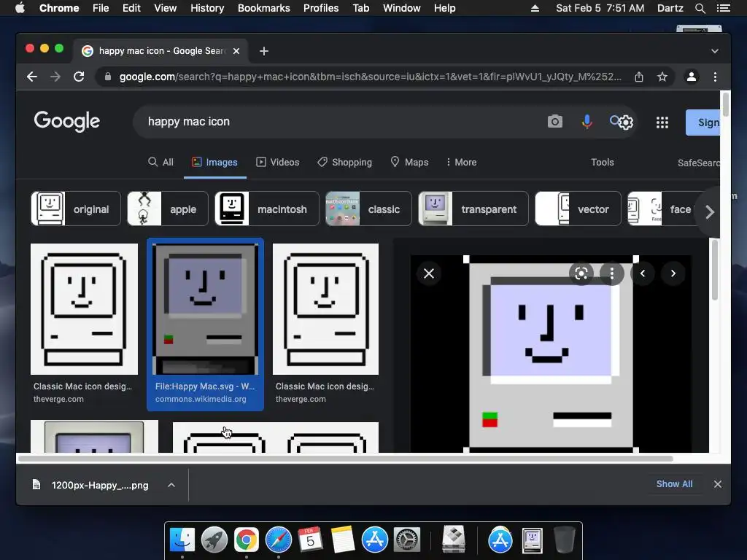This screenshot has width=747, height=560.
Task: Open a new tab with the plus button
Action: (264, 51)
